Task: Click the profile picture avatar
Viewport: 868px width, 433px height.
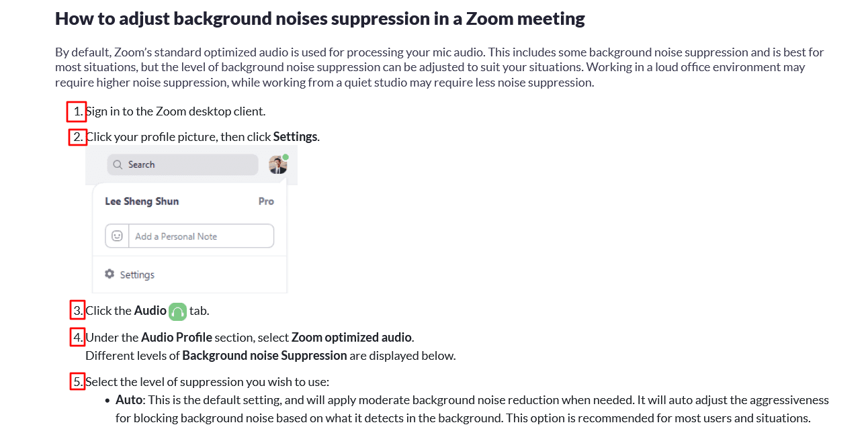Action: click(277, 165)
